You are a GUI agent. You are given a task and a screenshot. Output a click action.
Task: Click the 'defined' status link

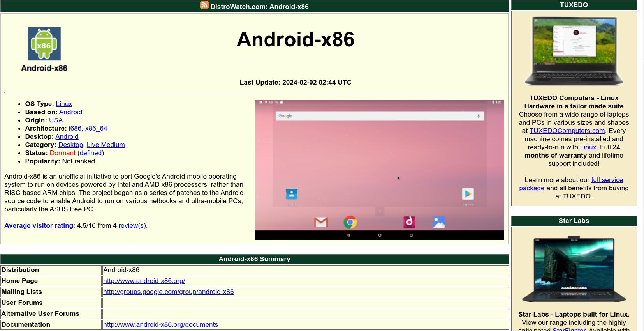click(x=91, y=153)
